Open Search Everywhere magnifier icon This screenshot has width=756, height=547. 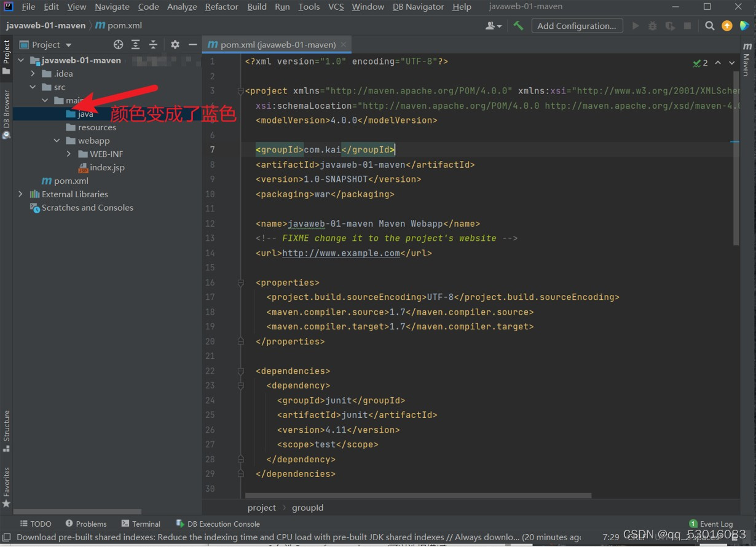710,26
